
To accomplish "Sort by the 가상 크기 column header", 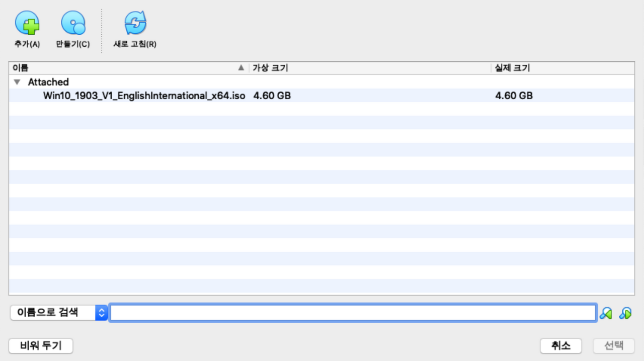I will click(370, 68).
